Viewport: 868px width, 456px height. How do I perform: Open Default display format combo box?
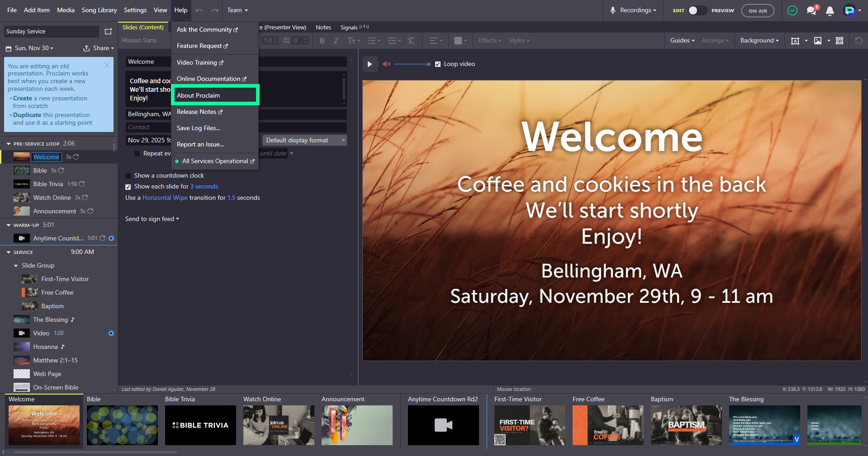304,141
